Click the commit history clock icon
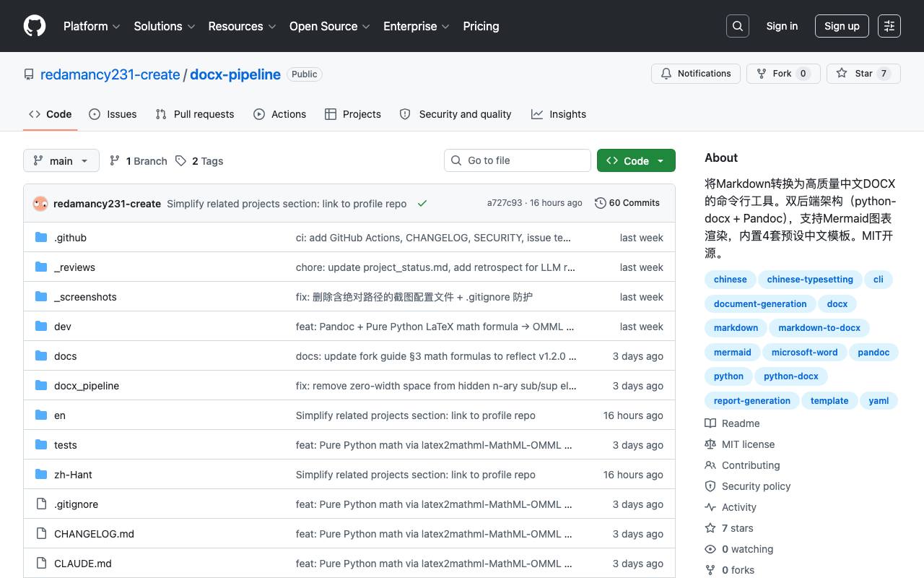 [x=600, y=203]
